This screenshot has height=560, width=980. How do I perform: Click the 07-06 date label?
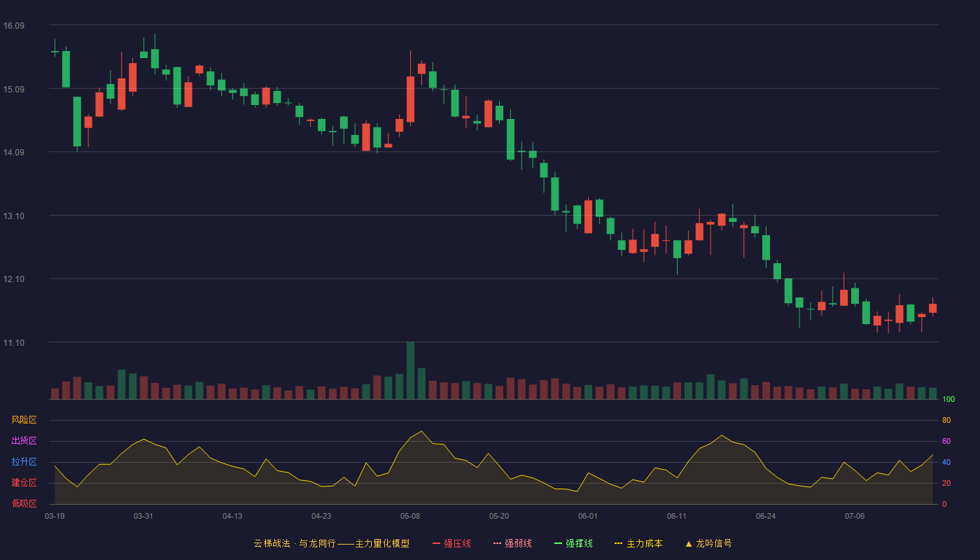pos(855,516)
